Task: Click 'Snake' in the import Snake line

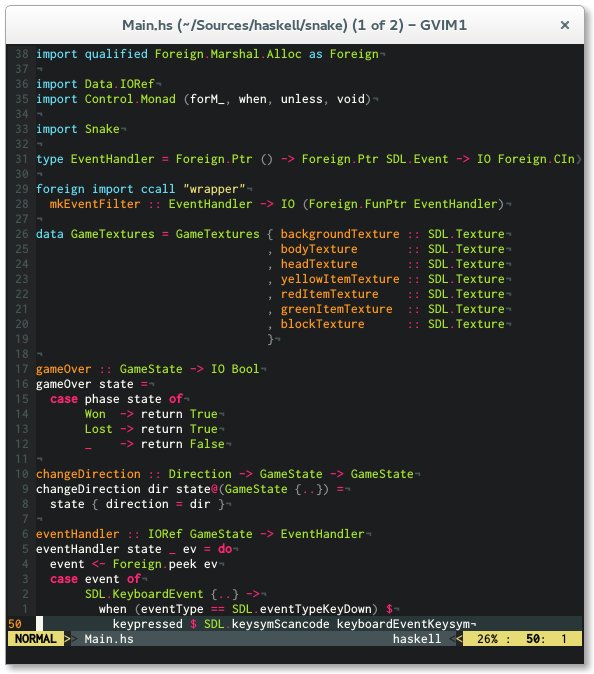Action: [x=102, y=129]
